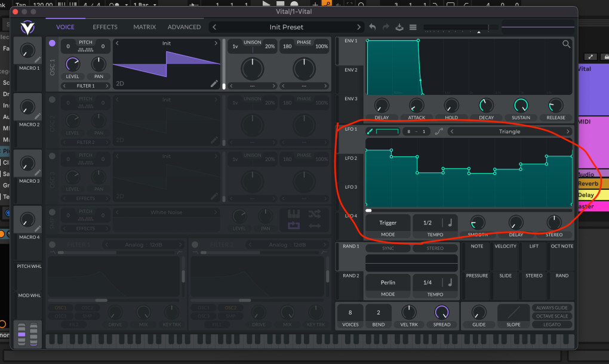Click the LFO 1/2 tempo value
Image resolution: width=609 pixels, height=364 pixels.
[427, 223]
